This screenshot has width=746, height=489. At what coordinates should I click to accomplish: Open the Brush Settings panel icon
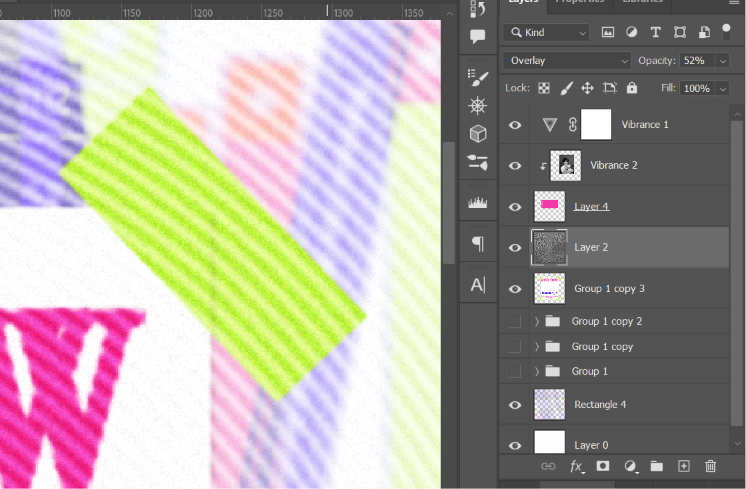coord(478,78)
